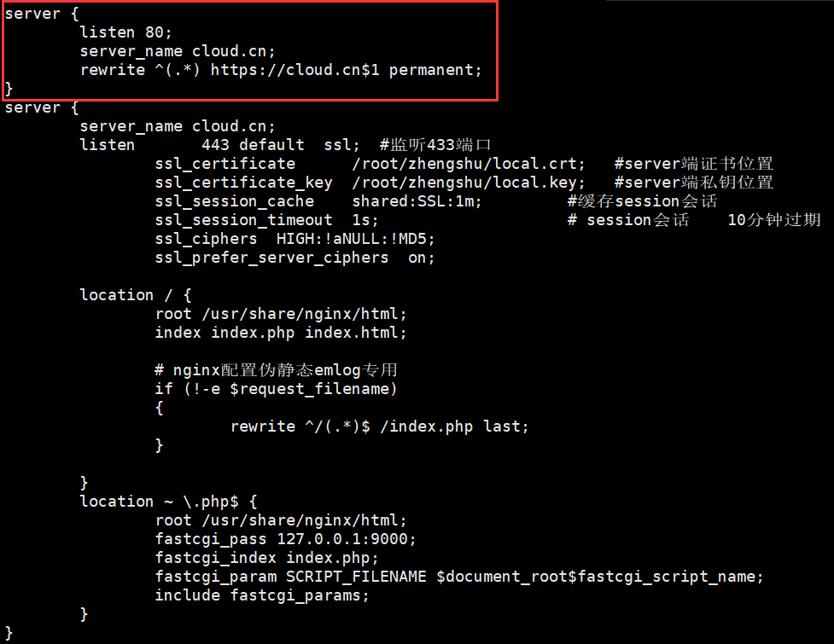Image resolution: width=834 pixels, height=644 pixels.
Task: Click 'index index.php index.html;' line
Action: 280,333
